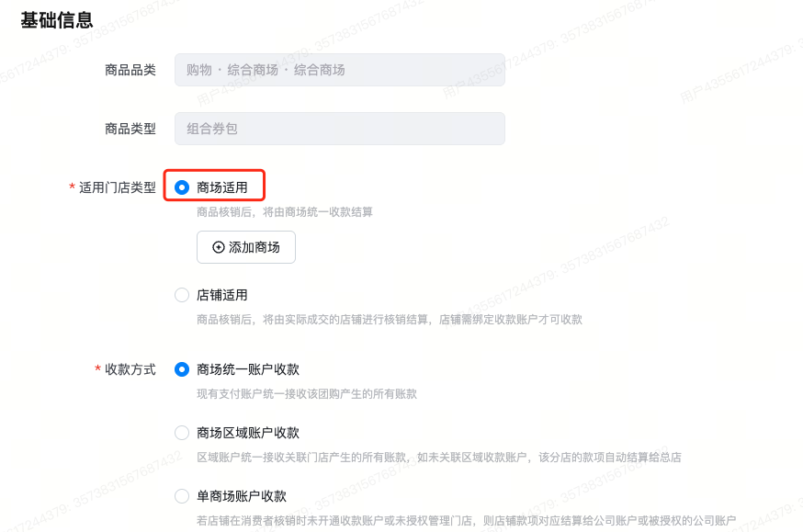
Task: Click the 商品类型 field showing 组合券包
Action: click(x=339, y=129)
